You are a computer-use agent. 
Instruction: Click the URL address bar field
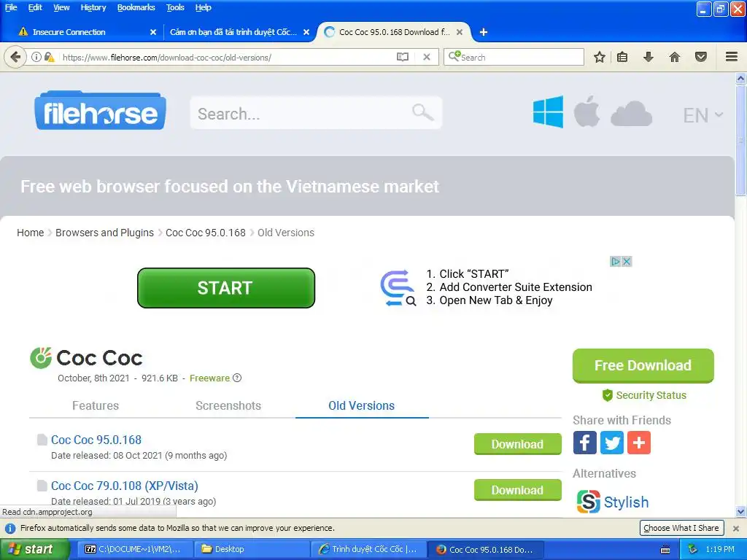point(226,57)
